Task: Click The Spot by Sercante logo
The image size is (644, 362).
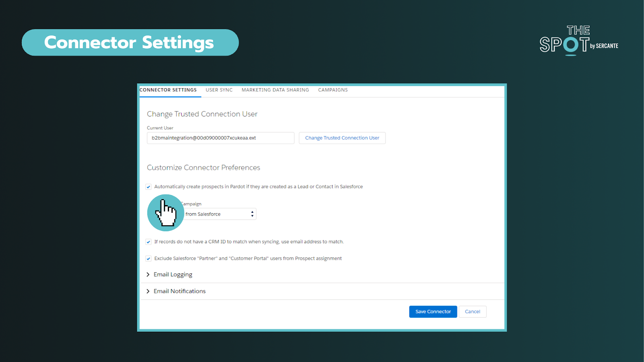Action: [579, 41]
